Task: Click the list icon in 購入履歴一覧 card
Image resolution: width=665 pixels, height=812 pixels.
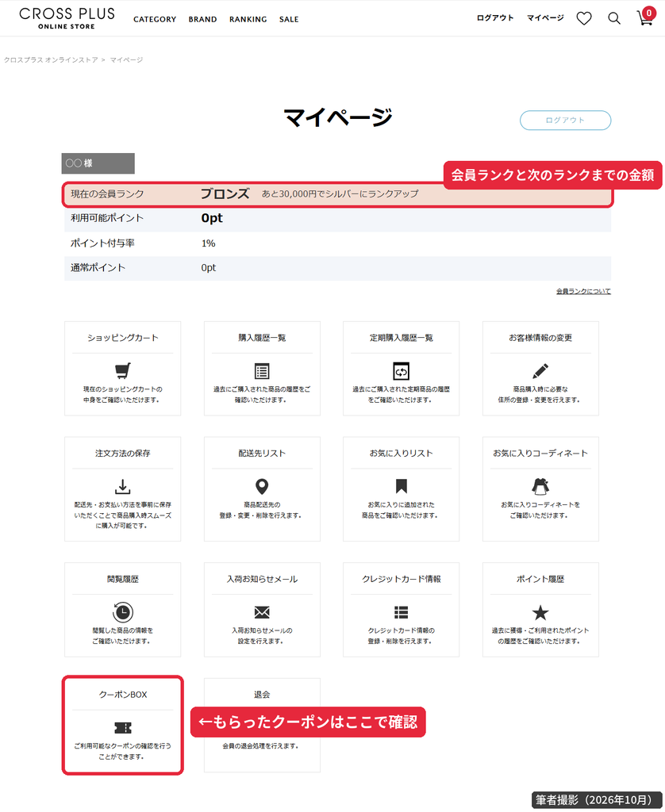Action: coord(262,371)
